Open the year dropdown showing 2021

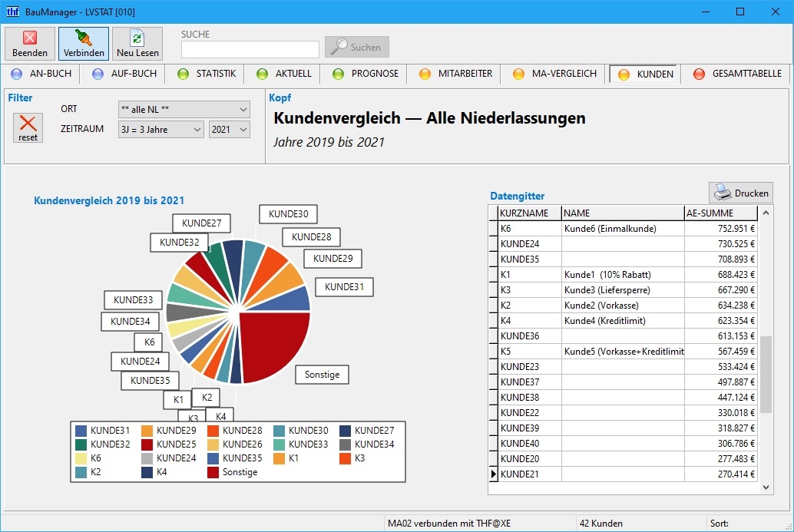[x=230, y=130]
